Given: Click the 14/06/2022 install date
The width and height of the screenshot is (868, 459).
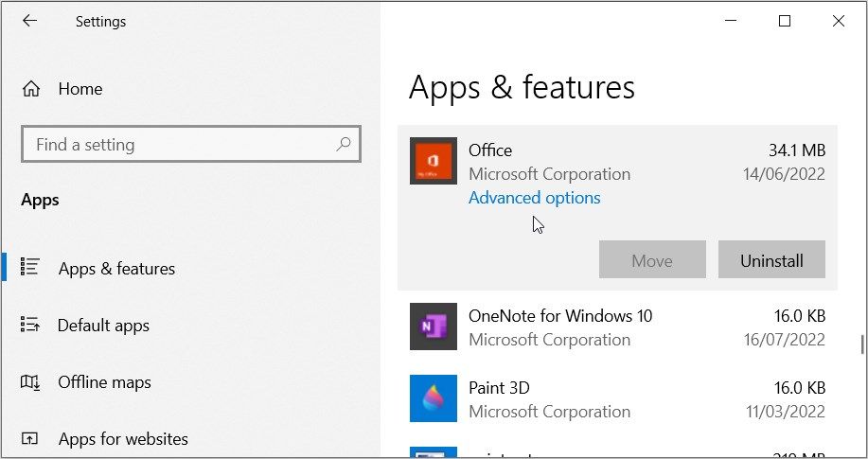Looking at the screenshot, I should click(784, 174).
